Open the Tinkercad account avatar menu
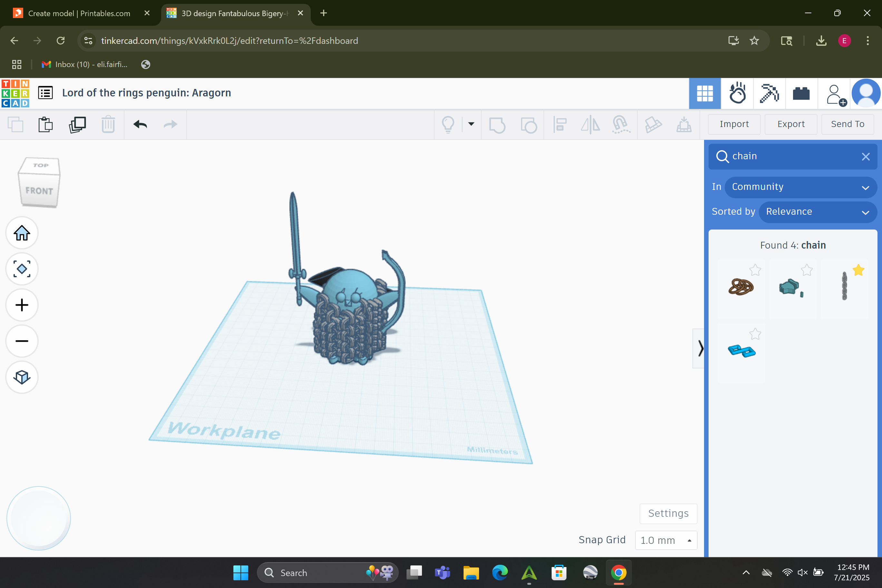 866,93
